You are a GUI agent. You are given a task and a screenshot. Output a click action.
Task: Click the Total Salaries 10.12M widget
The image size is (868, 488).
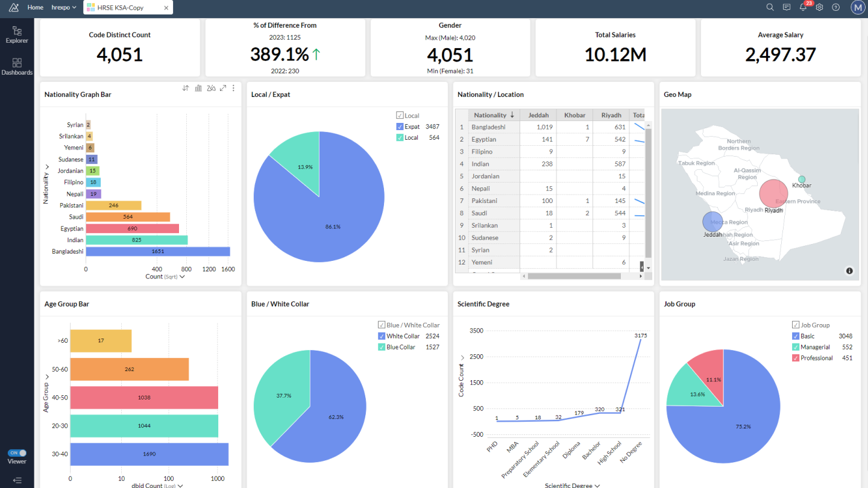click(615, 48)
